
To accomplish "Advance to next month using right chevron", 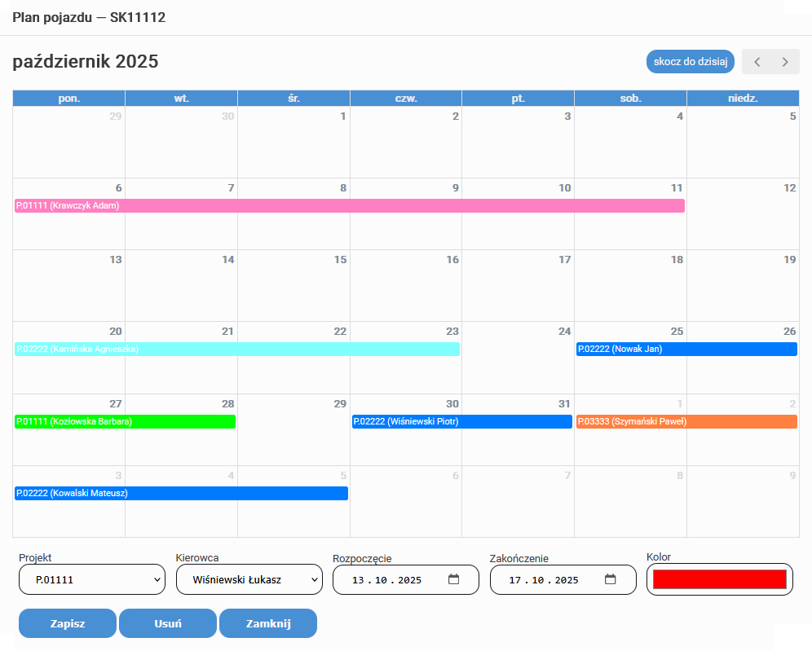I will point(785,62).
